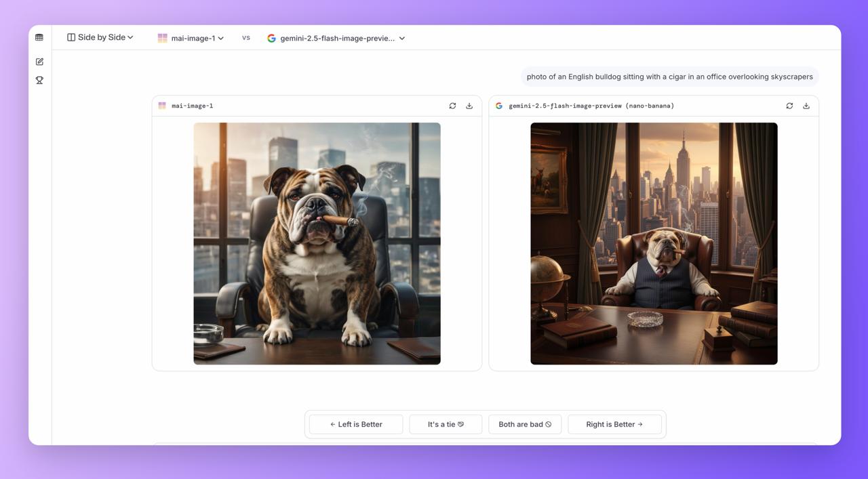
Task: Click the gemini-2.5-flash-image-preview (nano-banana) panel title
Action: click(x=591, y=106)
